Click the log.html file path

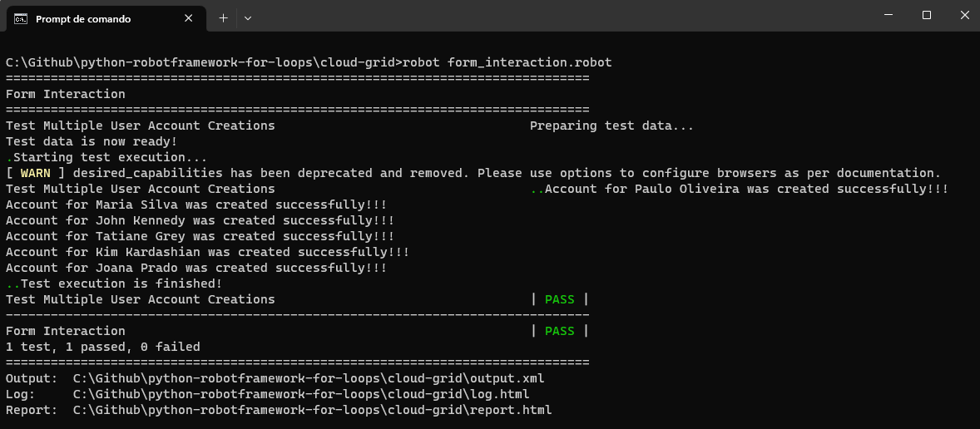(x=300, y=394)
